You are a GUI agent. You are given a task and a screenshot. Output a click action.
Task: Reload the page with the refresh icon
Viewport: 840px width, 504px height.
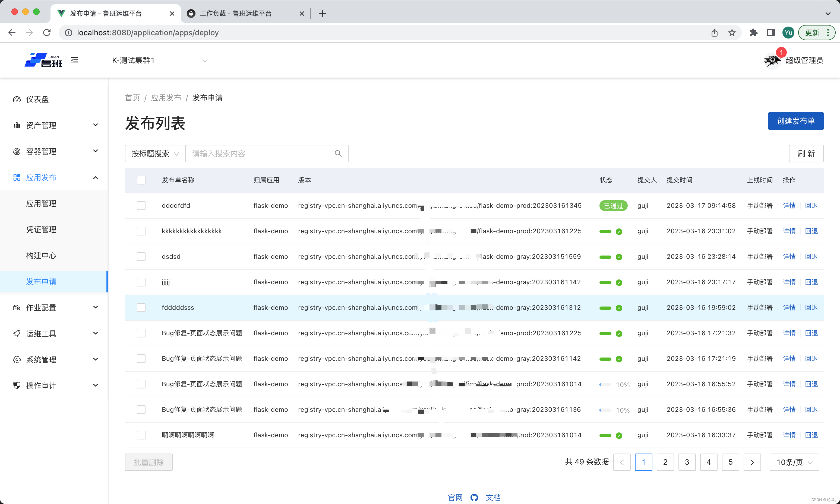pyautogui.click(x=47, y=33)
